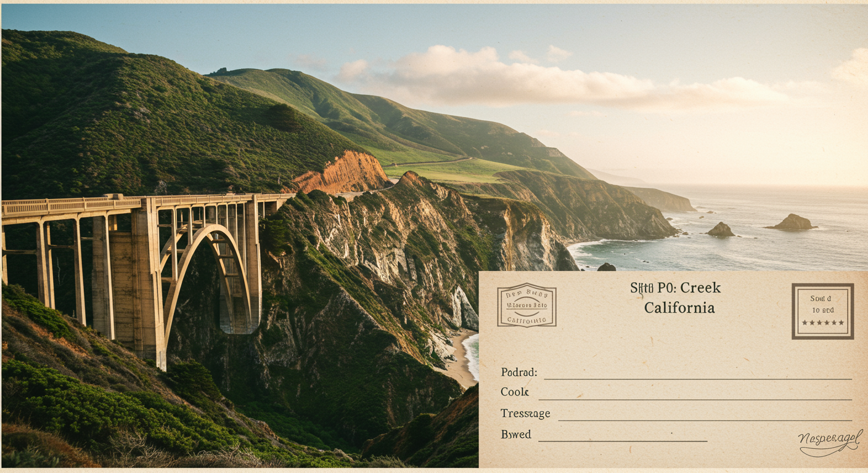Click the blank line next to Podrad:
Image resolution: width=868 pixels, height=473 pixels.
[697, 379]
